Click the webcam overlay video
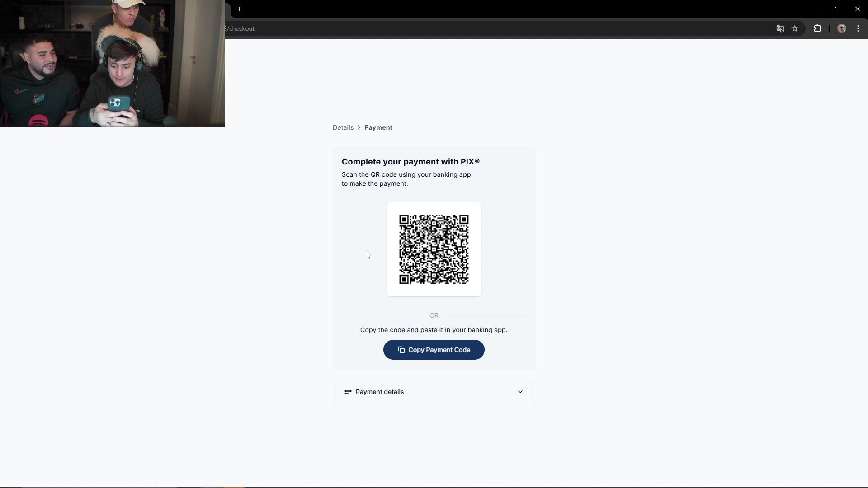 113,63
